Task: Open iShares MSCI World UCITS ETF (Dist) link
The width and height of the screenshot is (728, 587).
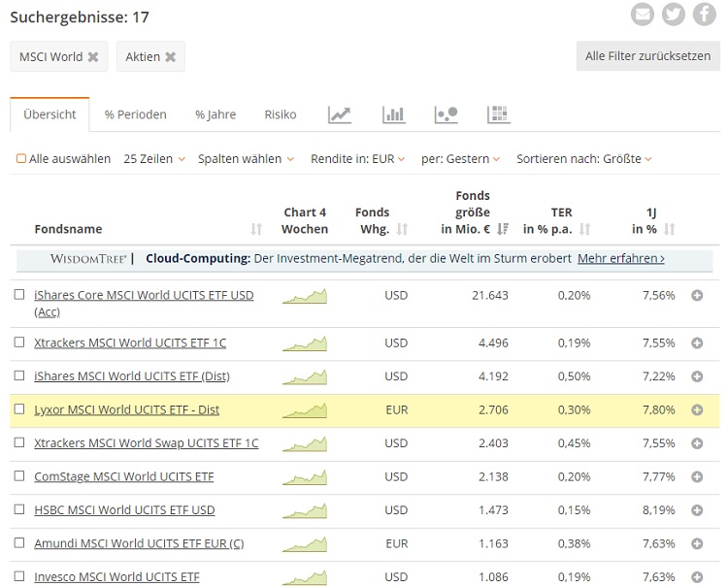Action: [x=132, y=376]
